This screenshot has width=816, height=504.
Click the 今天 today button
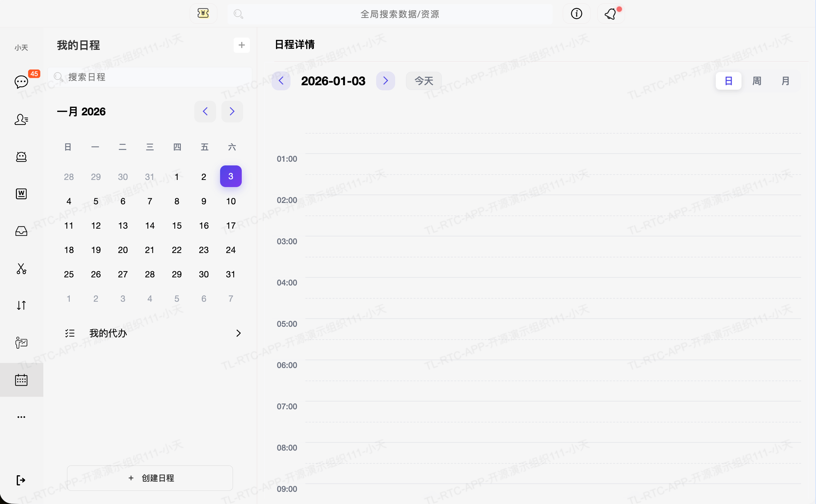pos(424,81)
